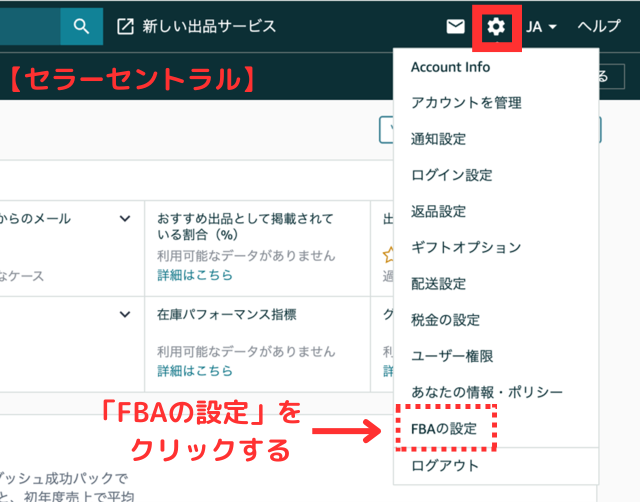Screen dimensions: 640x502
Task: Expand the からのメール card chevron
Action: (125, 219)
